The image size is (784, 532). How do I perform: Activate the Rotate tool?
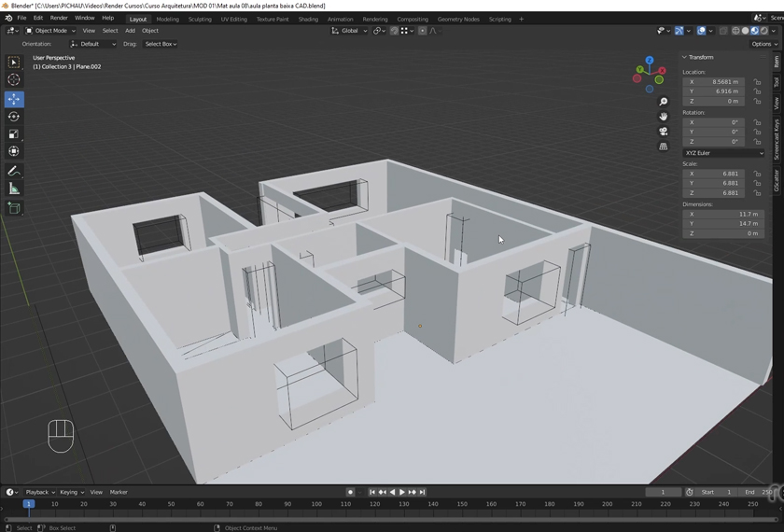pyautogui.click(x=14, y=117)
